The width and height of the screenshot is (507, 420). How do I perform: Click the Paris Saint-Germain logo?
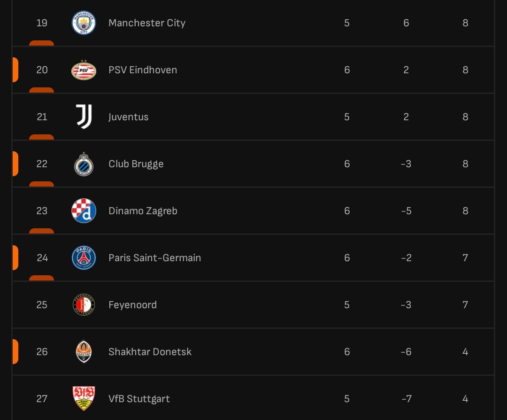coord(84,257)
